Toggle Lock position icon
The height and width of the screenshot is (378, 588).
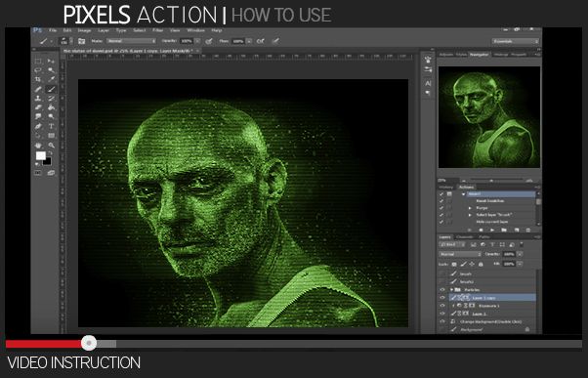pyautogui.click(x=472, y=264)
